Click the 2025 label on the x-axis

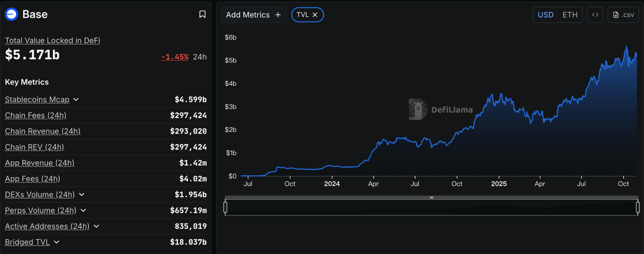[x=499, y=184]
